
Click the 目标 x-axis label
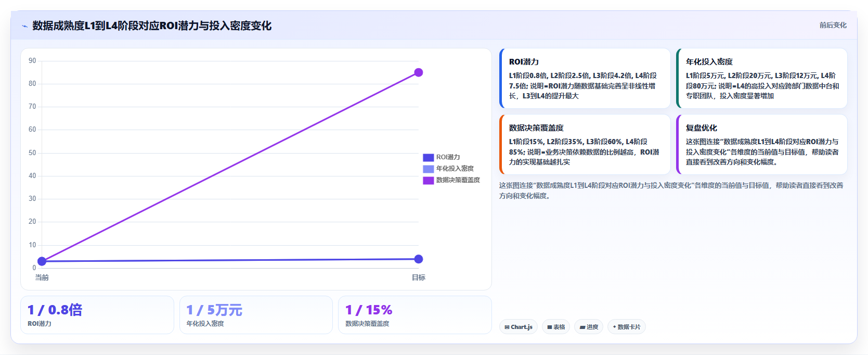point(419,278)
